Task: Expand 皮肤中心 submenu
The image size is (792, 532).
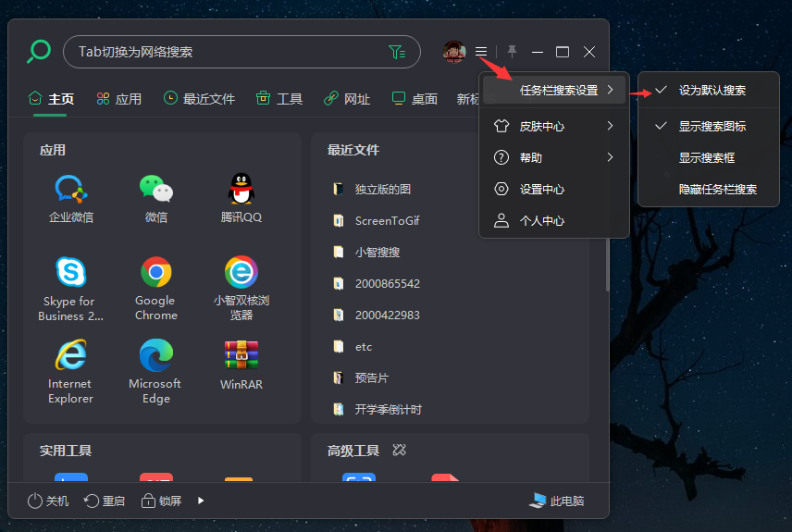Action: (553, 127)
